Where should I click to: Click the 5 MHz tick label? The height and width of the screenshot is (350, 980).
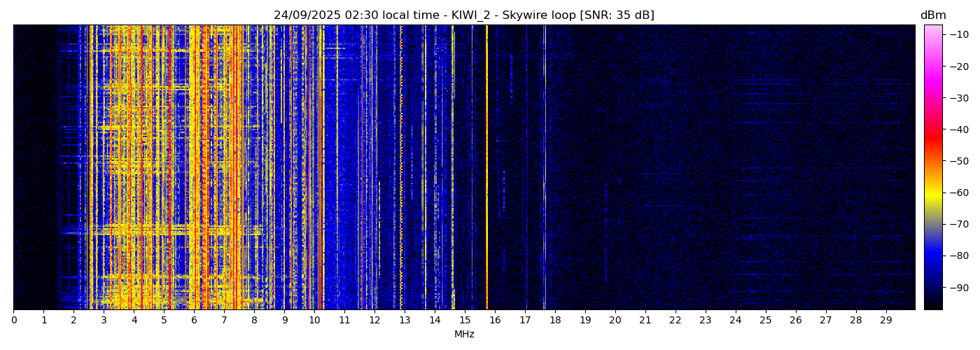tap(164, 320)
